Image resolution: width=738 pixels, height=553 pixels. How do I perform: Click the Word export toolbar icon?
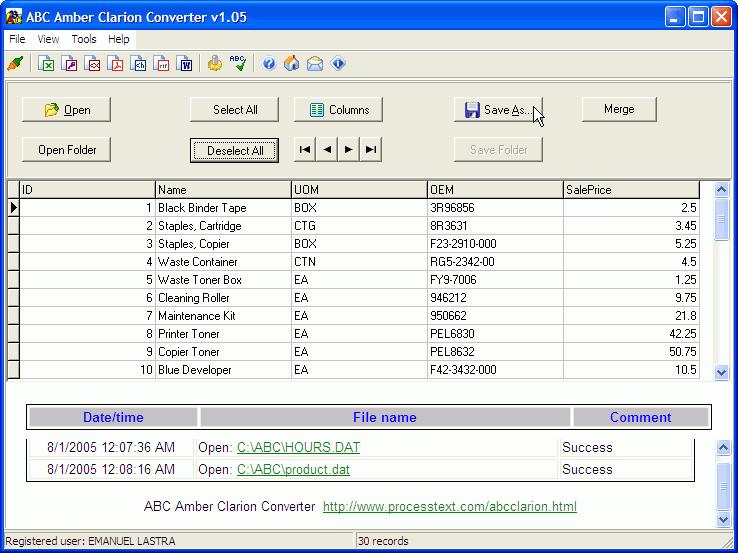click(x=185, y=64)
